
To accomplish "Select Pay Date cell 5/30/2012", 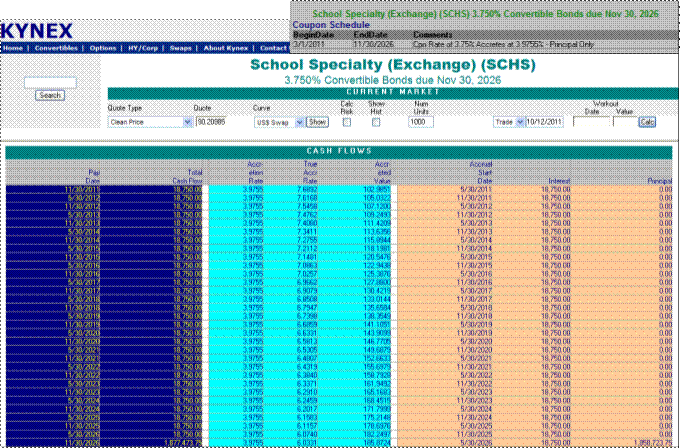I will (x=84, y=198).
